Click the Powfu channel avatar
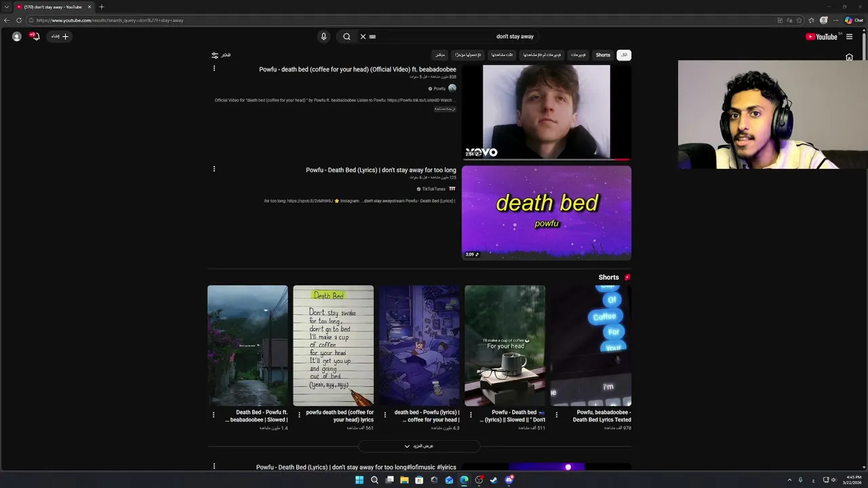Viewport: 868px width, 488px height. coord(452,88)
